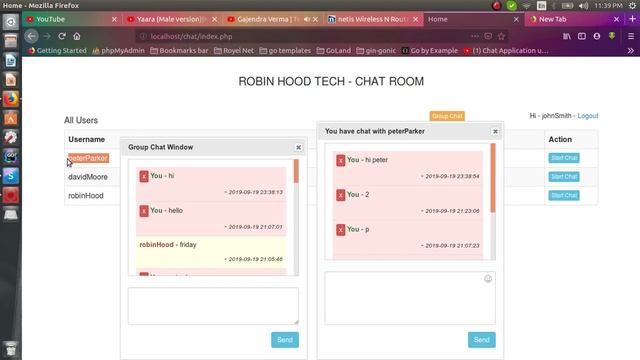640x360 pixels.
Task: Open the system volume indicator
Action: click(x=584, y=5)
